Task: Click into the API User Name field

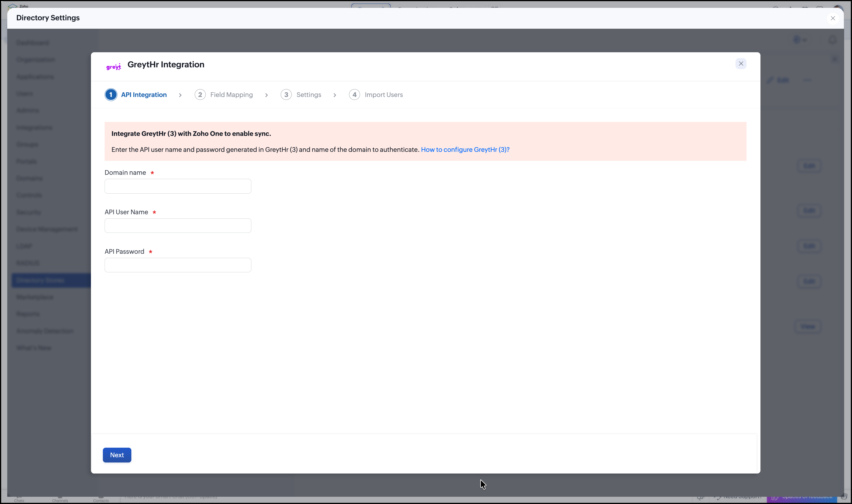Action: [x=178, y=226]
